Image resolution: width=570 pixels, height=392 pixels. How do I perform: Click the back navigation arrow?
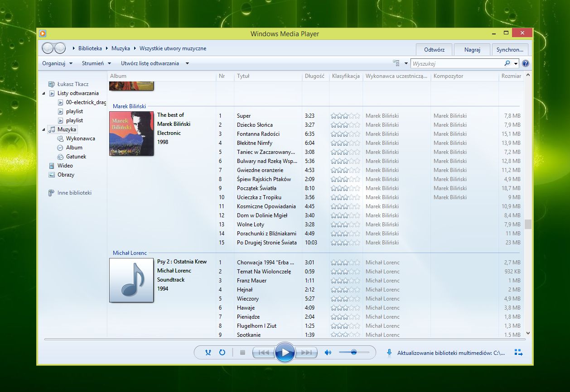[48, 48]
